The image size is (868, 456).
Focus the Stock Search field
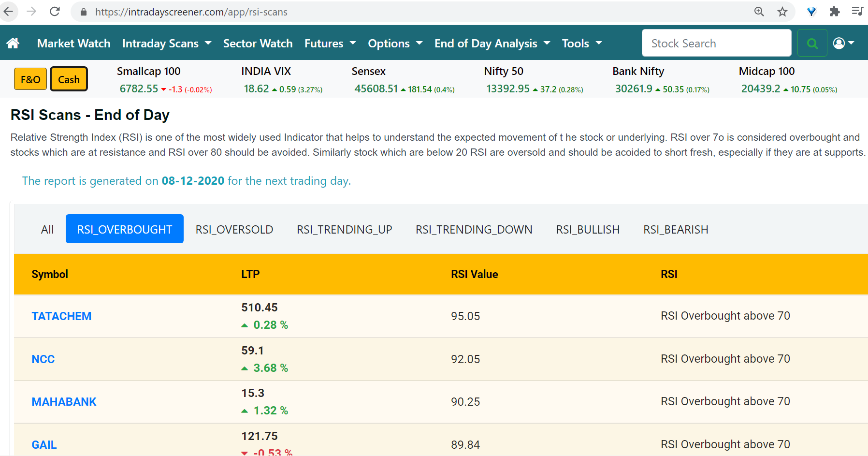point(716,43)
